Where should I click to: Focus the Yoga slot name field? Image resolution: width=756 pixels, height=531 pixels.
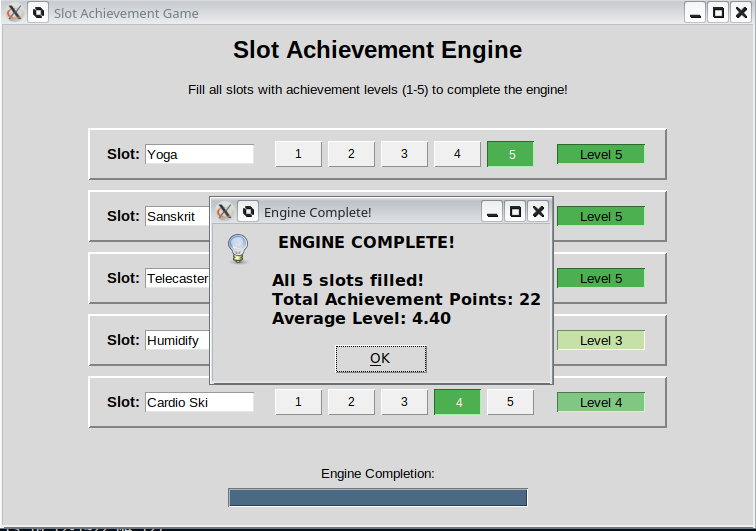pos(199,154)
